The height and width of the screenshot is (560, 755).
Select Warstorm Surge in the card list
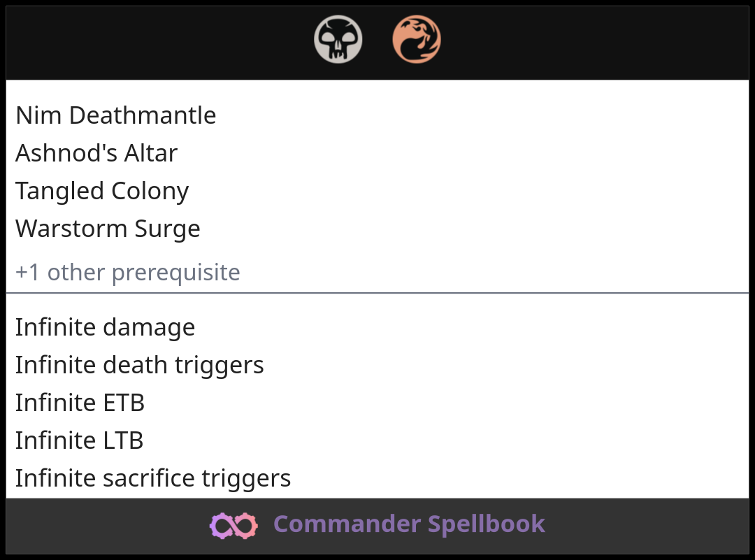pos(108,229)
